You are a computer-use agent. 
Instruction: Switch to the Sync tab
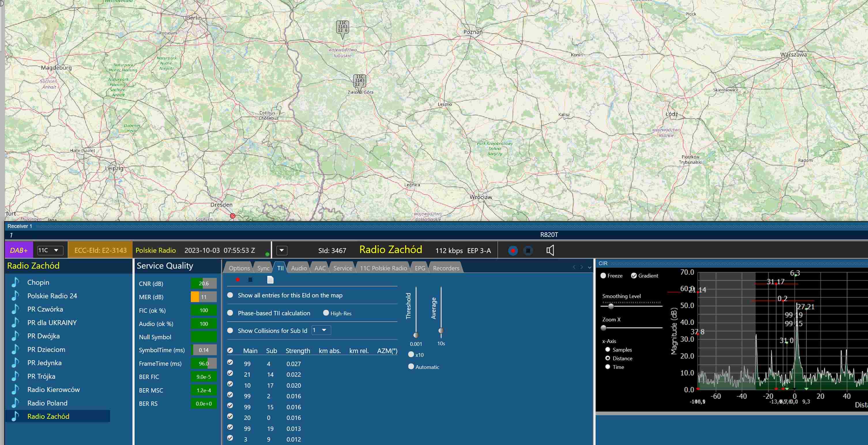pyautogui.click(x=263, y=268)
